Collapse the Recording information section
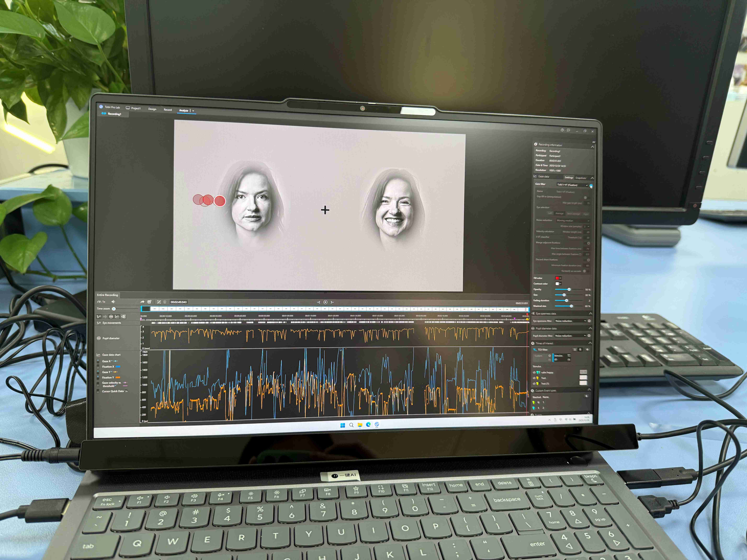The width and height of the screenshot is (747, 560). [592, 147]
